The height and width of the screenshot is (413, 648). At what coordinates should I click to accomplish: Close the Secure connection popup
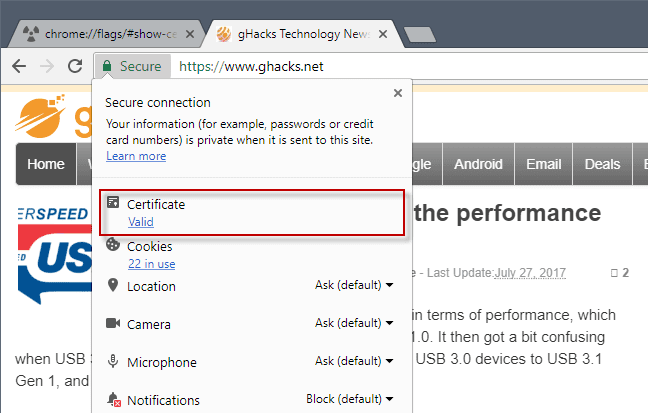pos(398,93)
